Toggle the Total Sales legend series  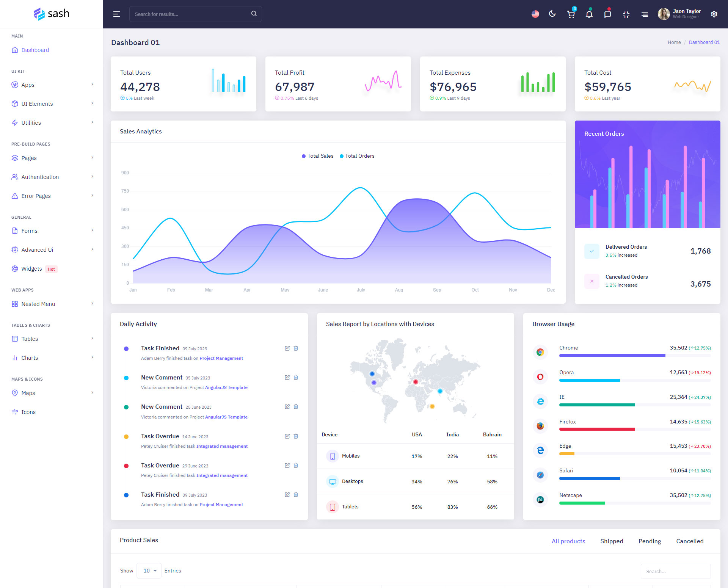[x=318, y=156]
